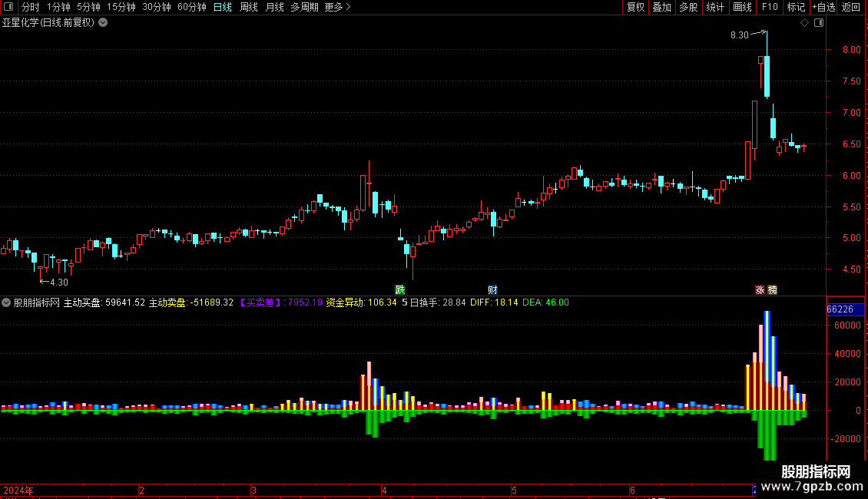Viewport: 868px width, 499px height.
Task: Switch to 日线 daily chart
Action: coord(223,7)
